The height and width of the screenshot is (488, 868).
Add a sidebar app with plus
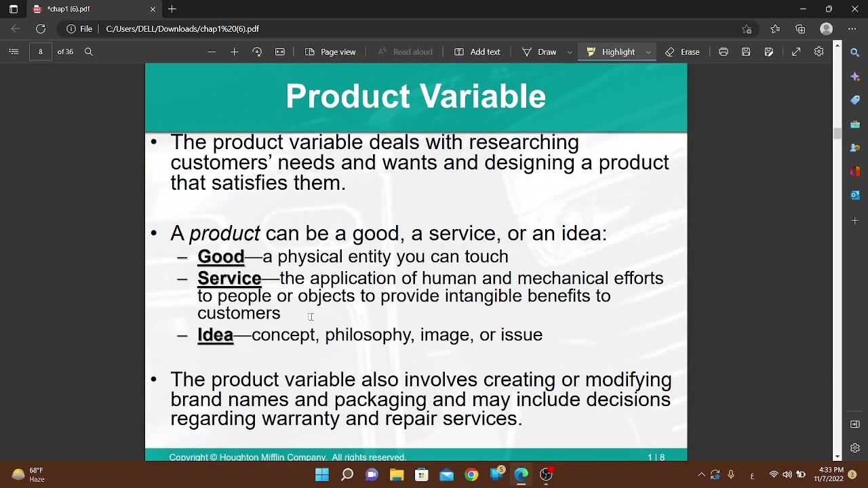click(x=855, y=220)
